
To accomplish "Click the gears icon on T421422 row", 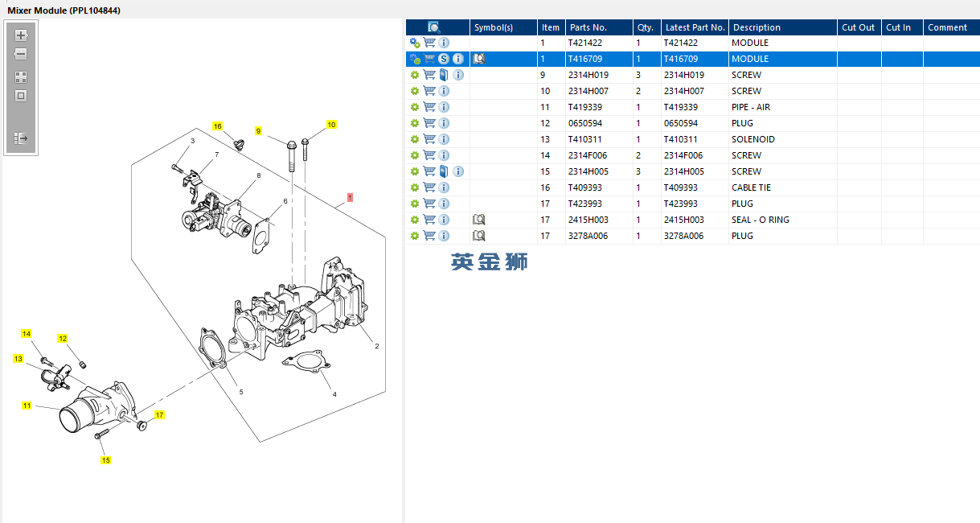I will pos(415,43).
